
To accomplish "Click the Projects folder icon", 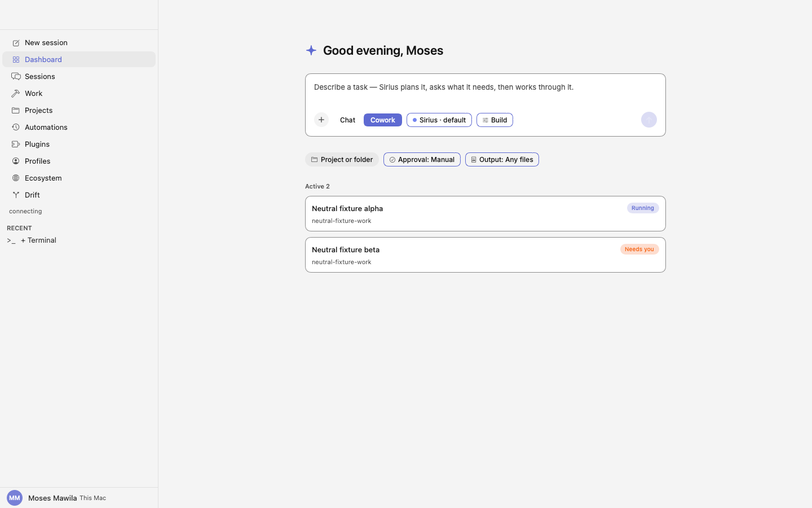I will pos(16,111).
